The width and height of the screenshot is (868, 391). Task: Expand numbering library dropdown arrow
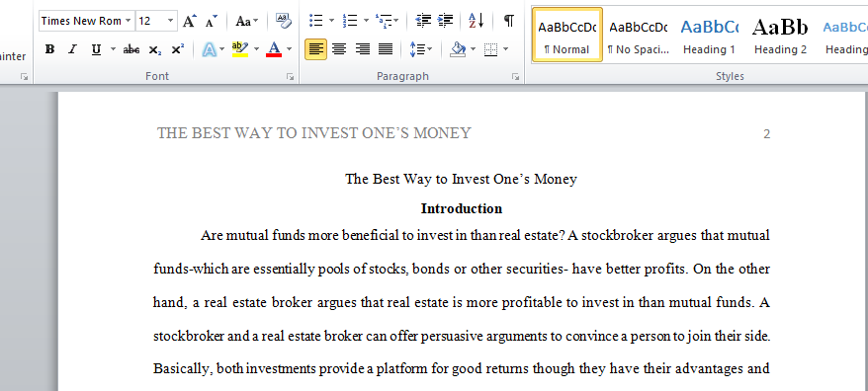pos(366,21)
